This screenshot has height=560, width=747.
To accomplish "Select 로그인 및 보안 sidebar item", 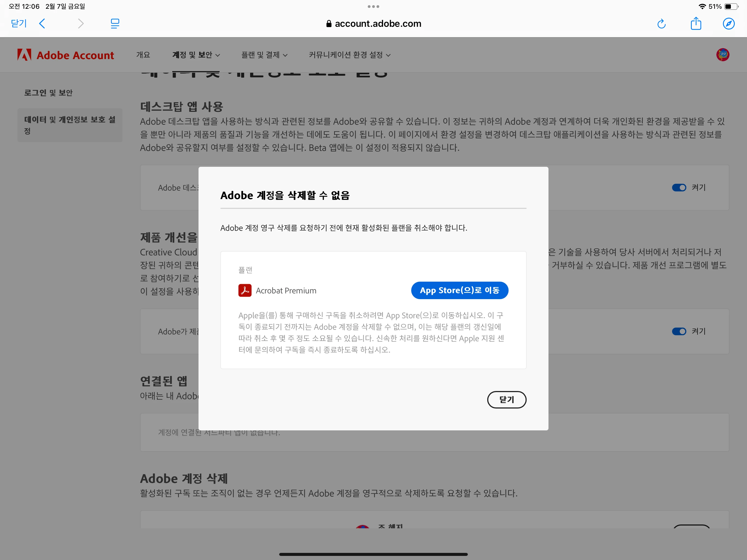I will 48,93.
